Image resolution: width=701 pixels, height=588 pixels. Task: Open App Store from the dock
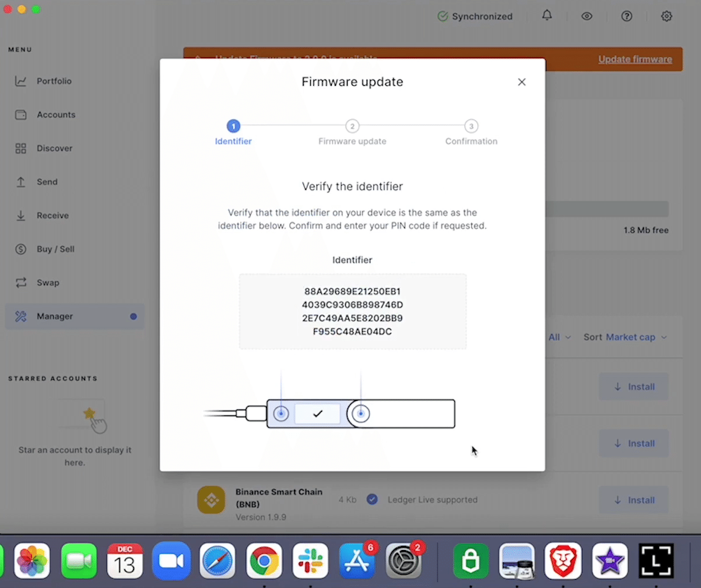(x=357, y=561)
